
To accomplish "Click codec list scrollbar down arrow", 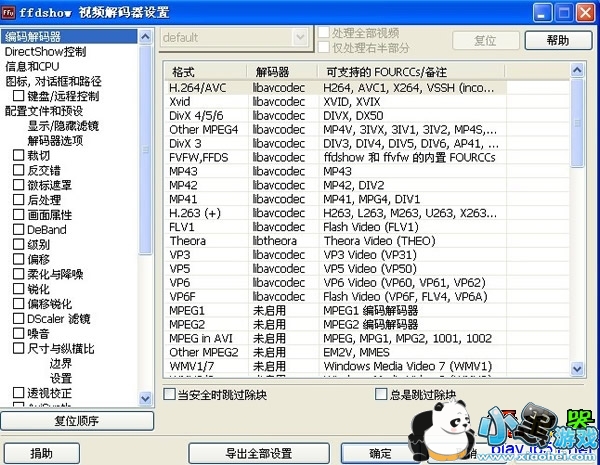I will click(x=577, y=369).
